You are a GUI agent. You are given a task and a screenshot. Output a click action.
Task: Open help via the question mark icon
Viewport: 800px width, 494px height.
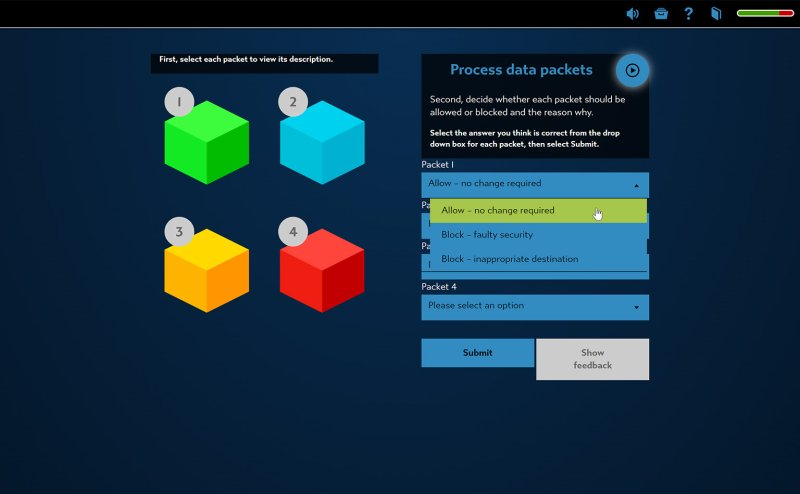coord(688,13)
